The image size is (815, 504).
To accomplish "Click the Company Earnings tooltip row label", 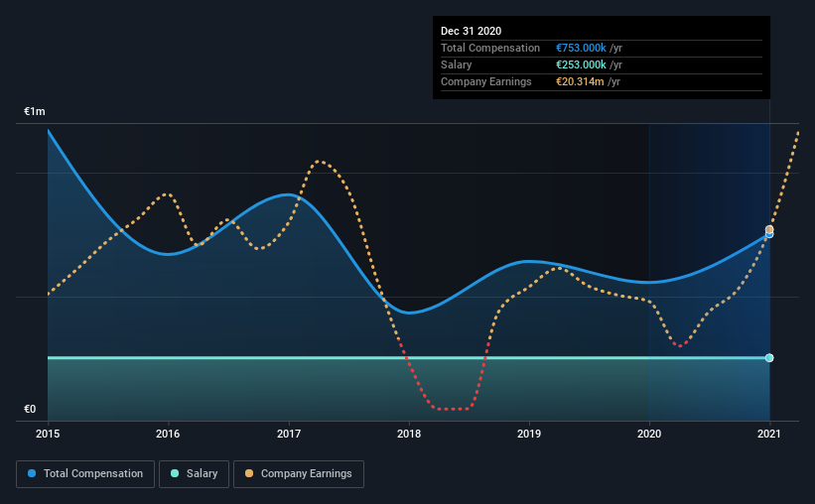I will (486, 81).
